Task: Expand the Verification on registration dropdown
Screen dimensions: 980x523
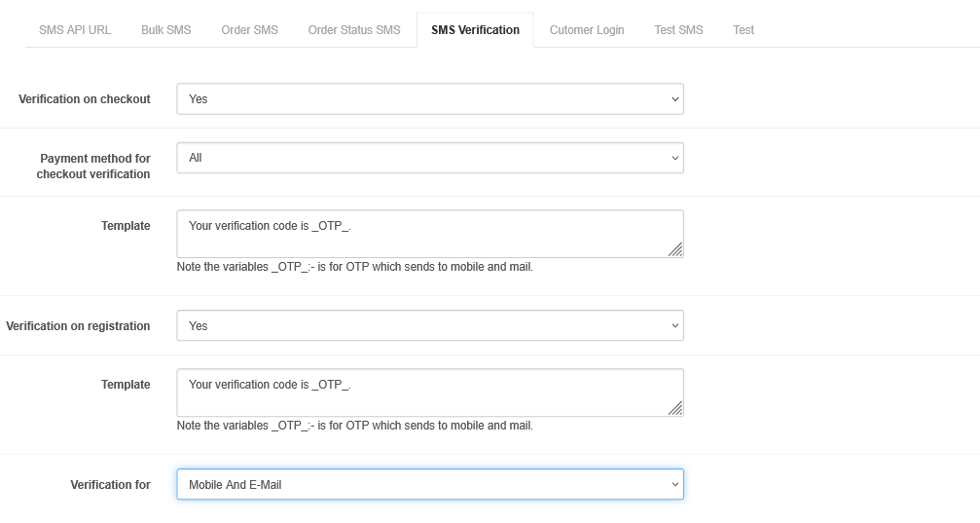Action: 429,326
